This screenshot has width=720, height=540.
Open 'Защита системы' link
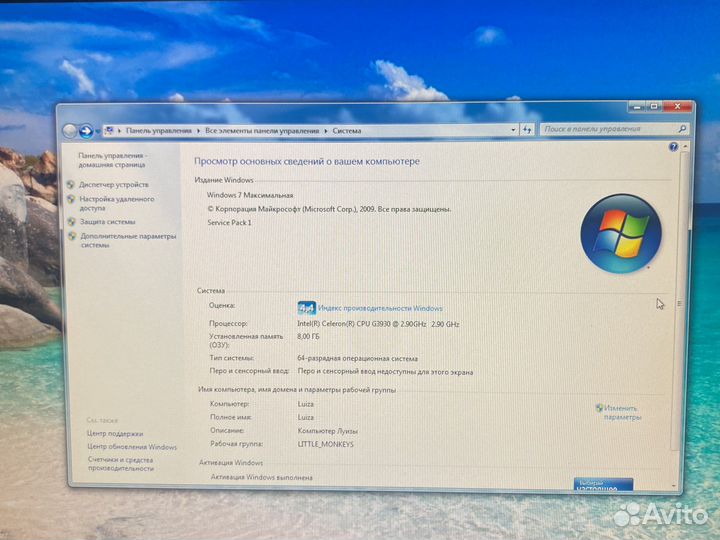pyautogui.click(x=107, y=222)
